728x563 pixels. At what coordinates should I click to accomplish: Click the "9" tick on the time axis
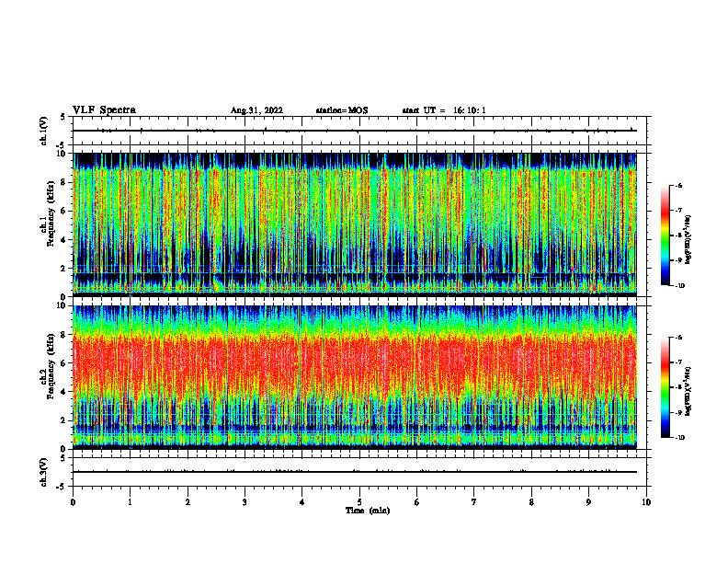[588, 502]
